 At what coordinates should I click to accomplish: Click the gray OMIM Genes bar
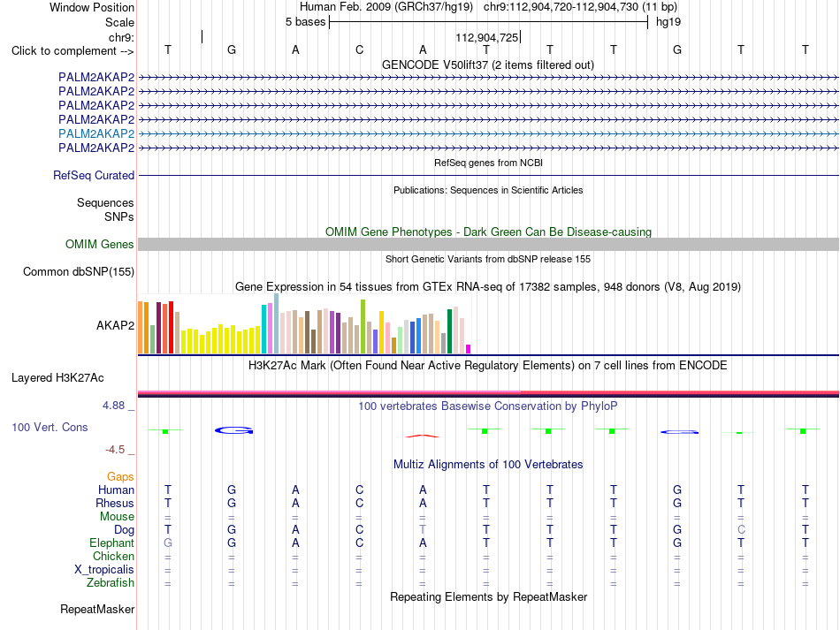tap(488, 244)
